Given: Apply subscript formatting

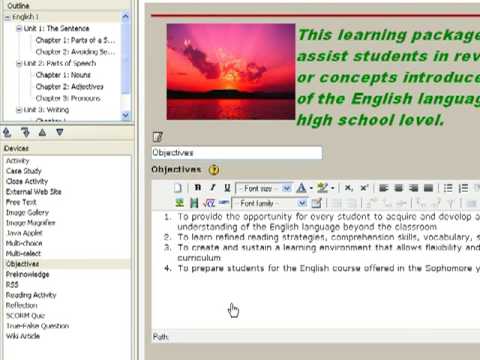Looking at the screenshot, I should pyautogui.click(x=349, y=188).
